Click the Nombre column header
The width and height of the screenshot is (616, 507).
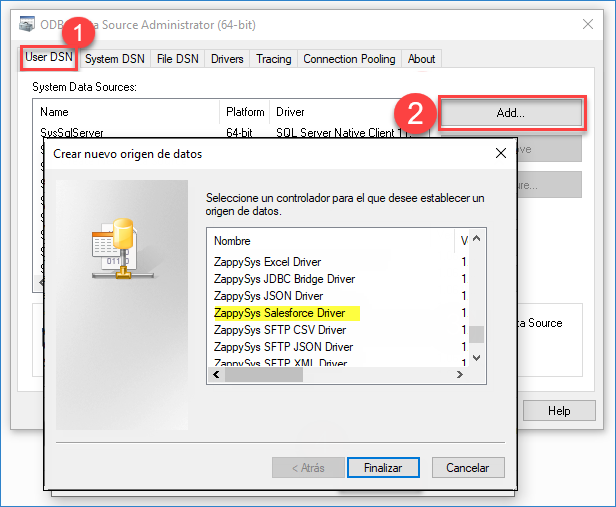331,241
